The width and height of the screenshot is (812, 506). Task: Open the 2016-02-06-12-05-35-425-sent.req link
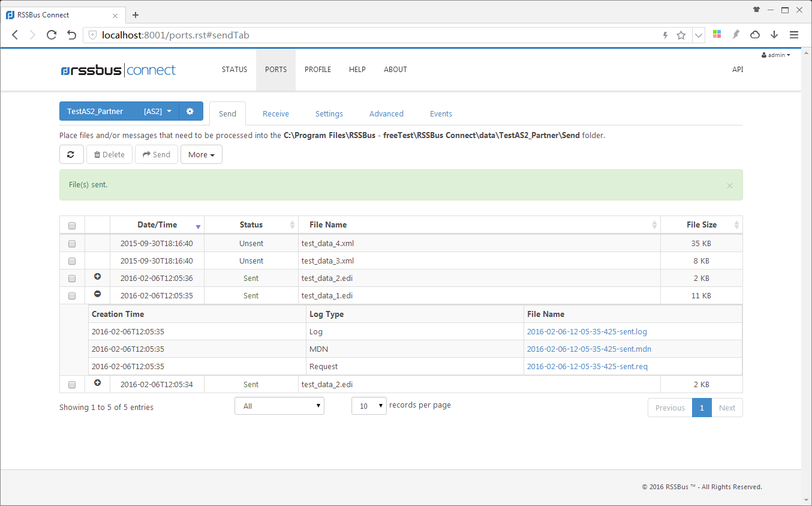tap(587, 366)
